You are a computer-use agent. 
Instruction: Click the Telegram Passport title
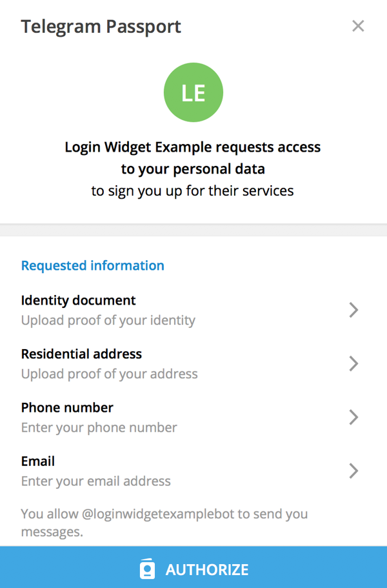pyautogui.click(x=101, y=26)
